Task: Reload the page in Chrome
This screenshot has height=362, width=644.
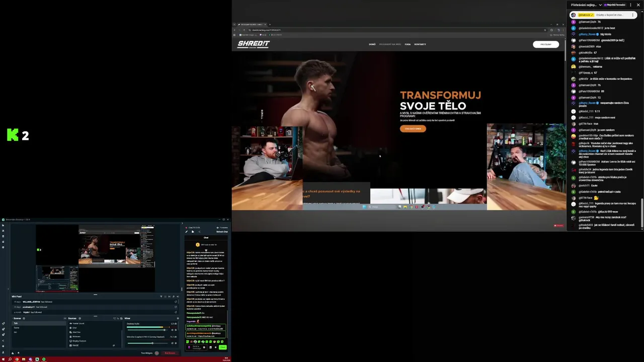Action: [244, 30]
